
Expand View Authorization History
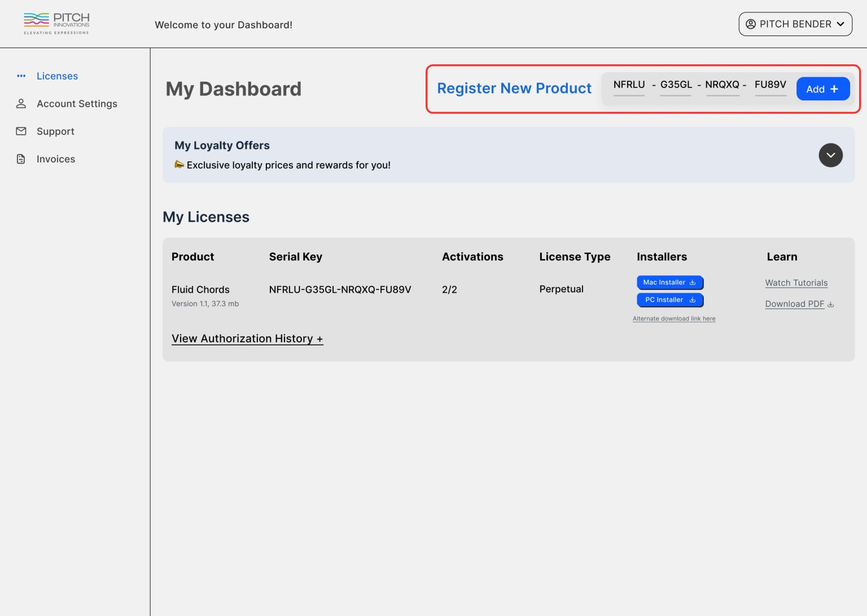pyautogui.click(x=247, y=338)
